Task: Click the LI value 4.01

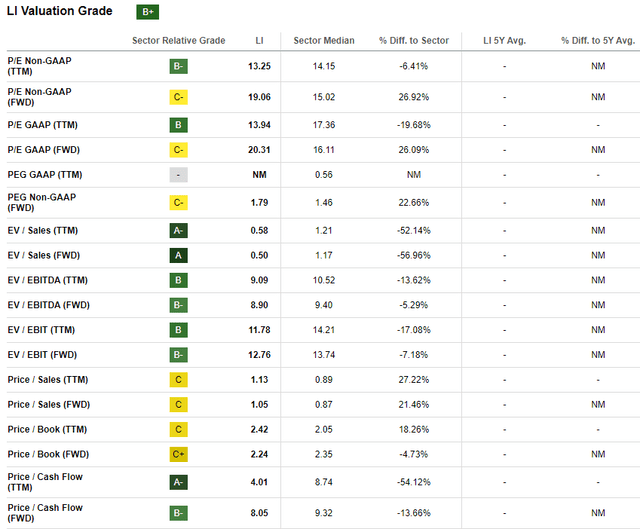Action: [259, 482]
